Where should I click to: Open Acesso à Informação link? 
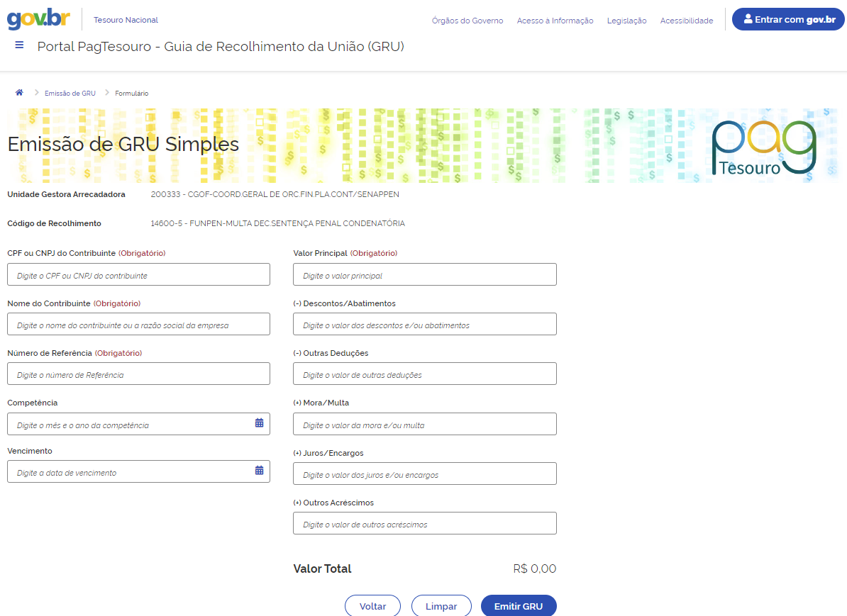point(555,21)
